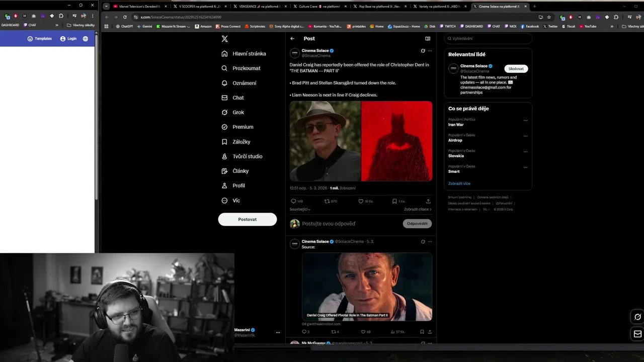Screen dimensions: 644x362
Task: Open more options on Source reply
Action: point(430,242)
